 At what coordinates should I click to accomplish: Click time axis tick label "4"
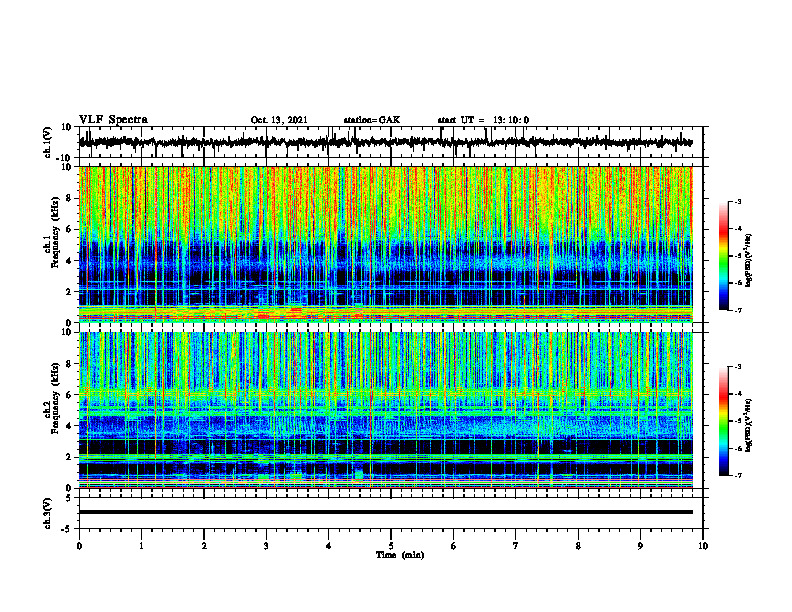(x=329, y=546)
